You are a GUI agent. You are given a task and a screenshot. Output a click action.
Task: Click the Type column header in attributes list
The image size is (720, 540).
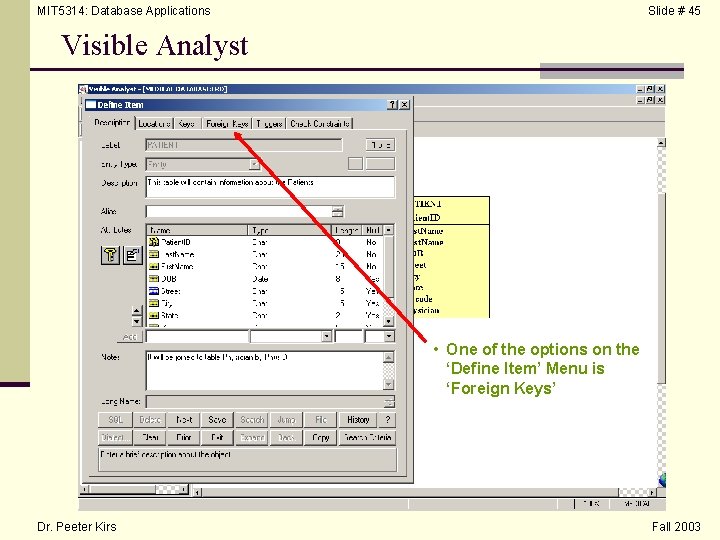[x=290, y=230]
